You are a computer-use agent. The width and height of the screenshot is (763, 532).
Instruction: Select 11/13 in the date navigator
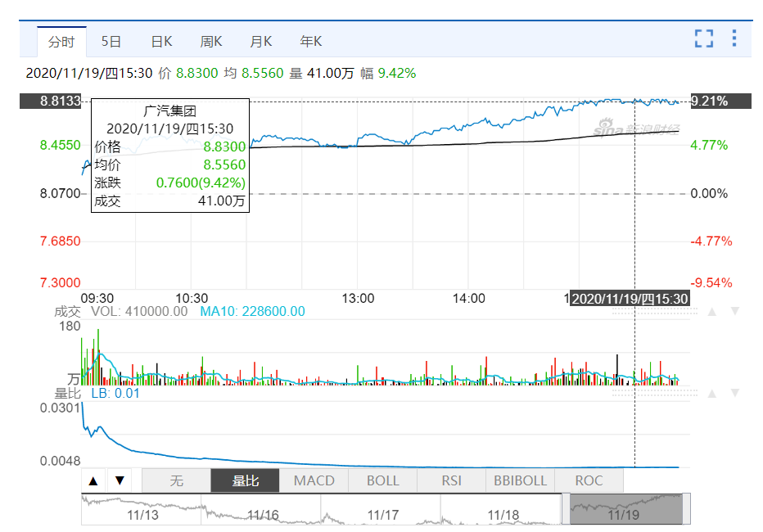click(142, 515)
